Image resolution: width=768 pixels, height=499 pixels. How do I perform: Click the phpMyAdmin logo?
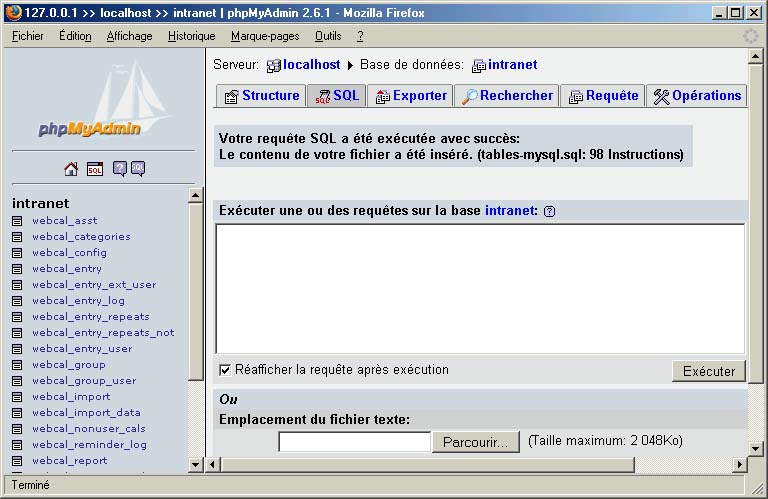click(104, 100)
